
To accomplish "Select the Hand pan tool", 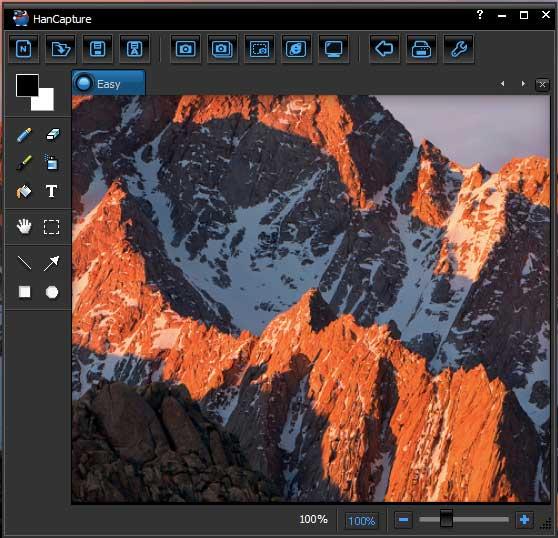I will point(24,227).
